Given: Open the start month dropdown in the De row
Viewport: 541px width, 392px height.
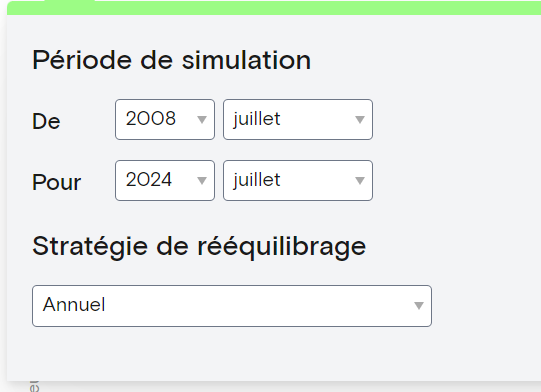Looking at the screenshot, I should tap(298, 119).
